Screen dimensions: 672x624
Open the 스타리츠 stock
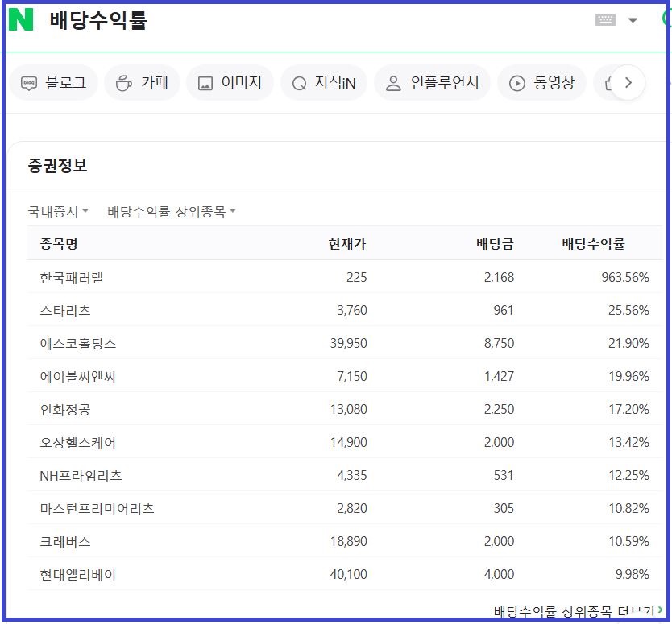[x=65, y=311]
